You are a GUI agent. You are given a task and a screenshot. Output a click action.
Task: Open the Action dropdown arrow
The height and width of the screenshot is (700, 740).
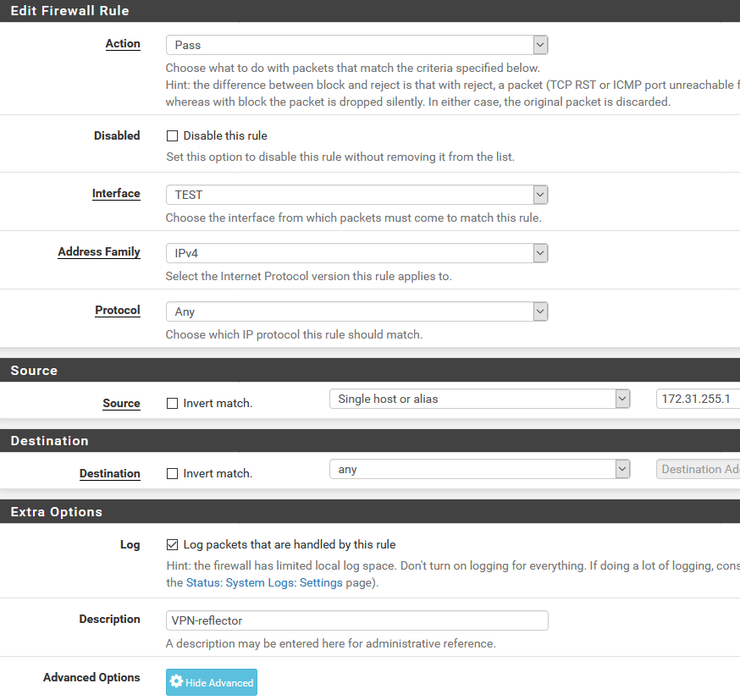(540, 45)
